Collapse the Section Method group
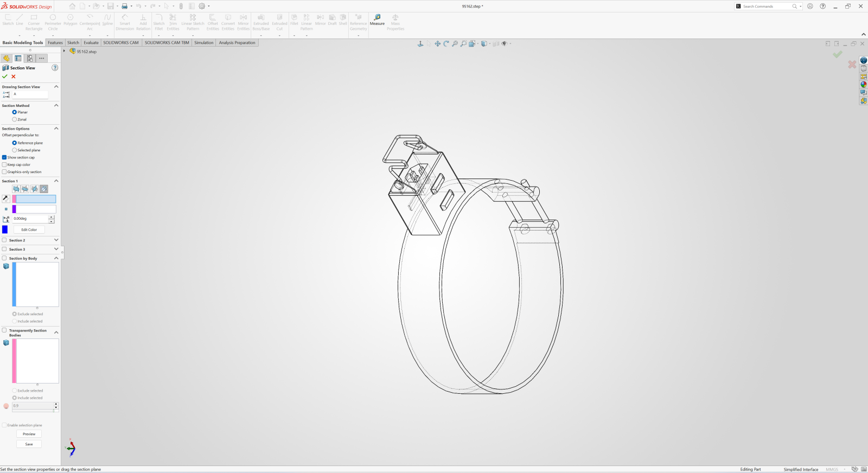Viewport: 868px width, 473px height. point(56,106)
